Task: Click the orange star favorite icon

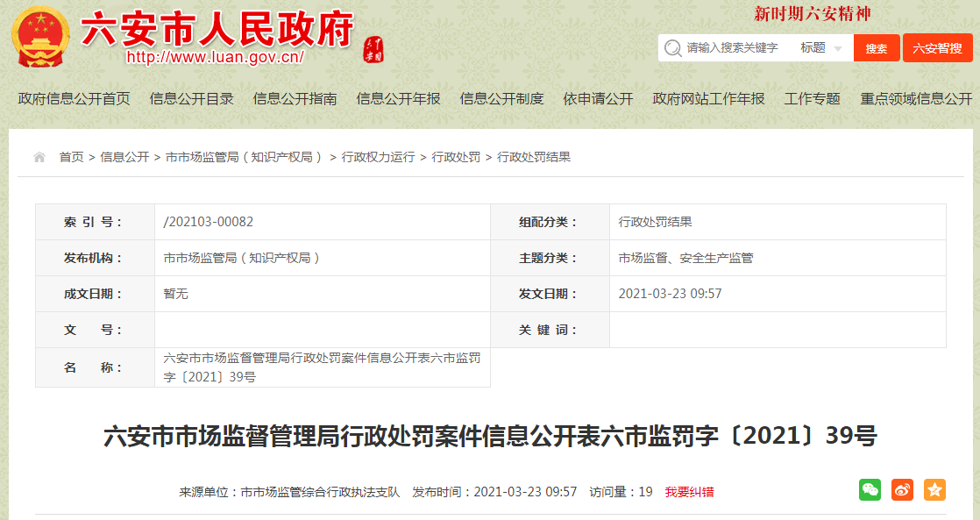Action: pyautogui.click(x=935, y=490)
